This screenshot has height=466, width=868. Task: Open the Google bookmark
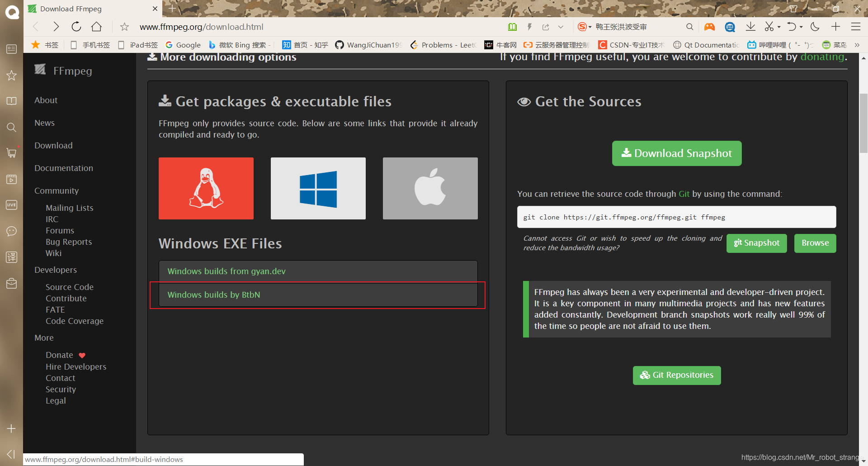[x=183, y=45]
